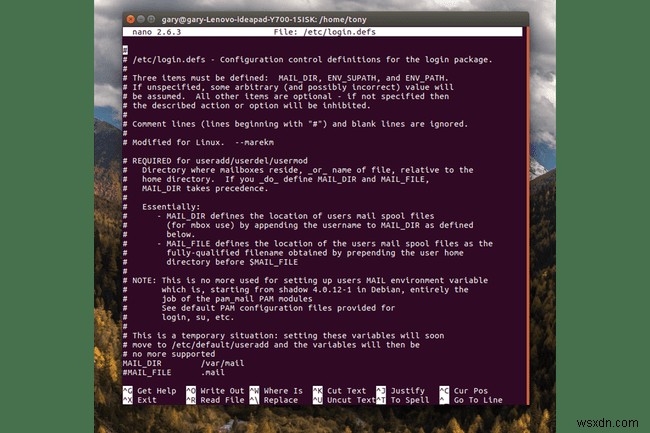650x433 pixels.
Task: Click the 'File: /etc/login.defs' header
Action: coord(325,32)
